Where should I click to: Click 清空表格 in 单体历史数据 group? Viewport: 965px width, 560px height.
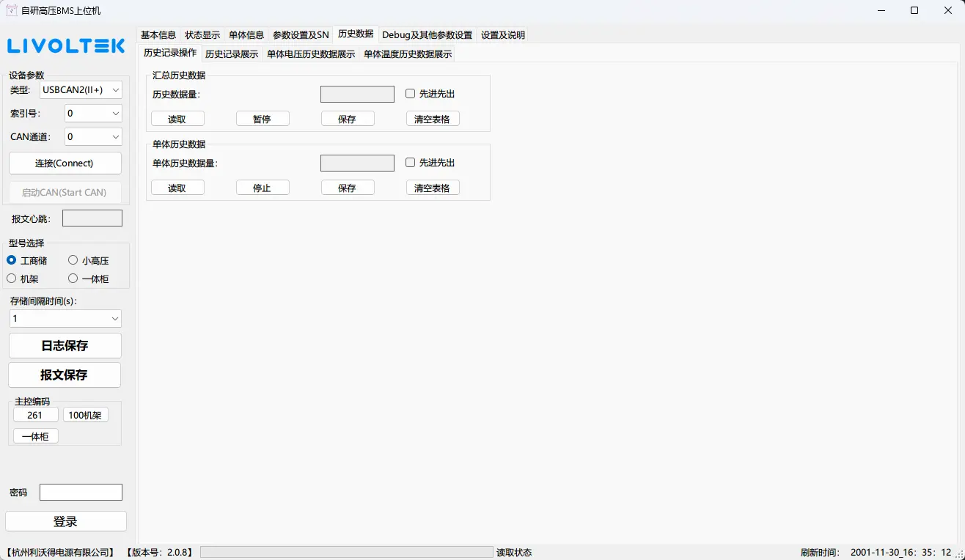[433, 188]
